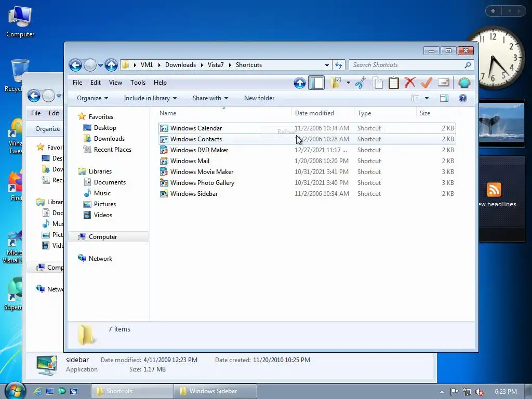Click the New folder button
532x399 pixels.
tap(259, 98)
